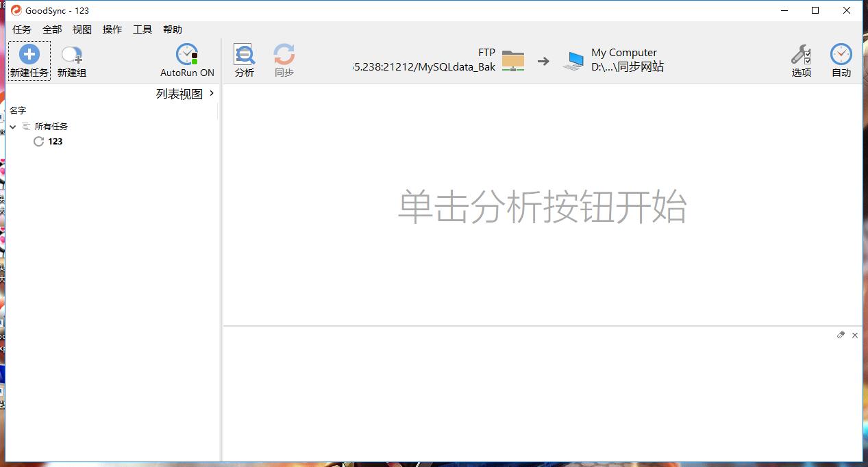Open the 工具 menu

pyautogui.click(x=142, y=29)
